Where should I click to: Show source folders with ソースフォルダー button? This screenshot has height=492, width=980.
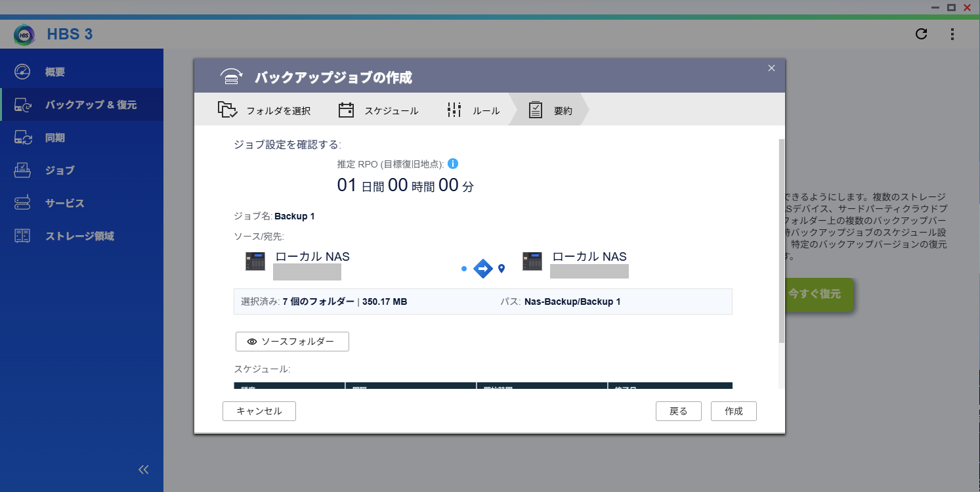pyautogui.click(x=292, y=342)
